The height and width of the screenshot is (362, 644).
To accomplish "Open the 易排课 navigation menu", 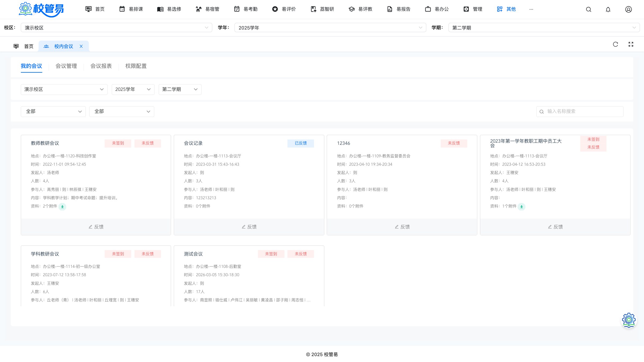I will (x=131, y=9).
